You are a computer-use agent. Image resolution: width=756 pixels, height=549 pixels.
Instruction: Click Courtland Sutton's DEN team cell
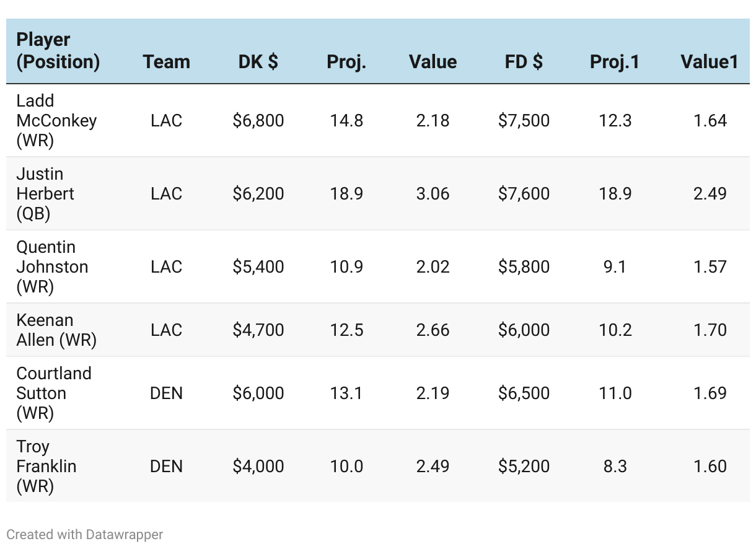[166, 393]
